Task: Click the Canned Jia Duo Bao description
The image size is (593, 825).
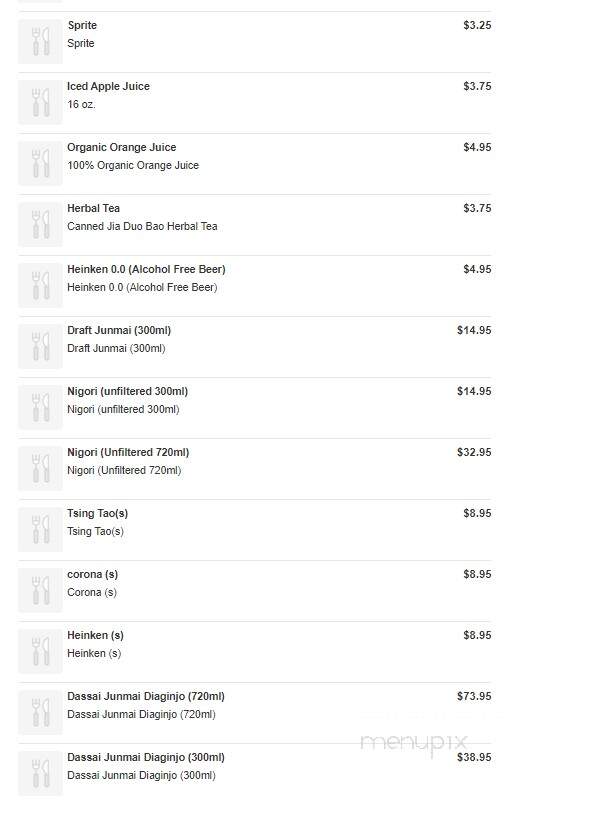Action: pos(142,226)
